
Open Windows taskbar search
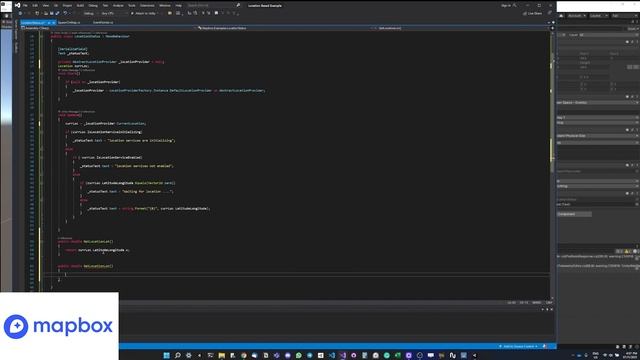point(178,356)
